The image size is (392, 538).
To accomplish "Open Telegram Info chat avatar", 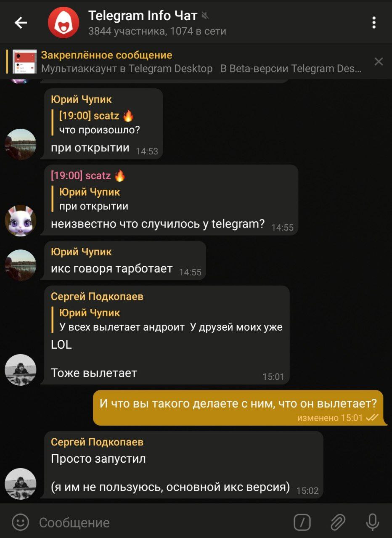I will [x=64, y=23].
